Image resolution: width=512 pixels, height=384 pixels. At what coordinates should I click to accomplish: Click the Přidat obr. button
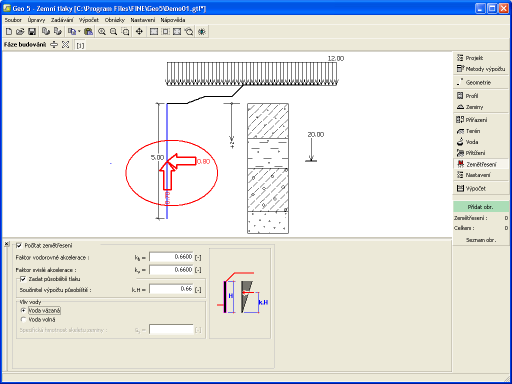(480, 207)
